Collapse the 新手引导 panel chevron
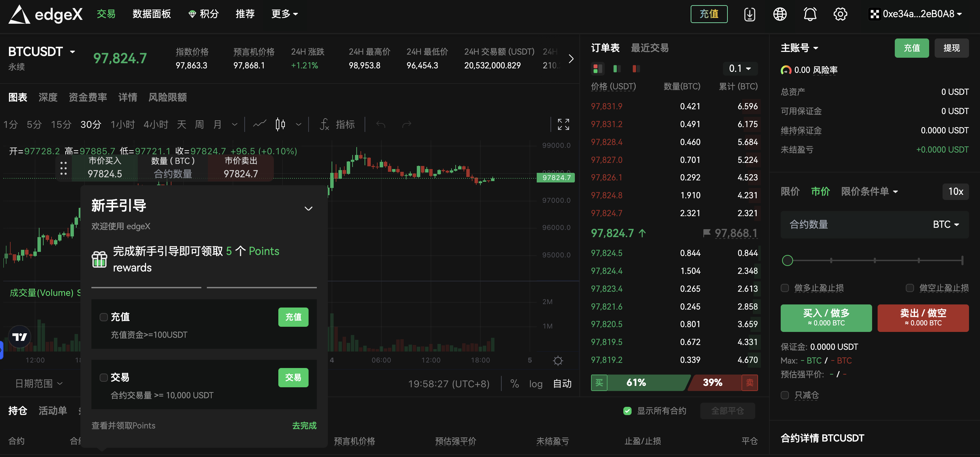This screenshot has width=980, height=457. coord(309,209)
